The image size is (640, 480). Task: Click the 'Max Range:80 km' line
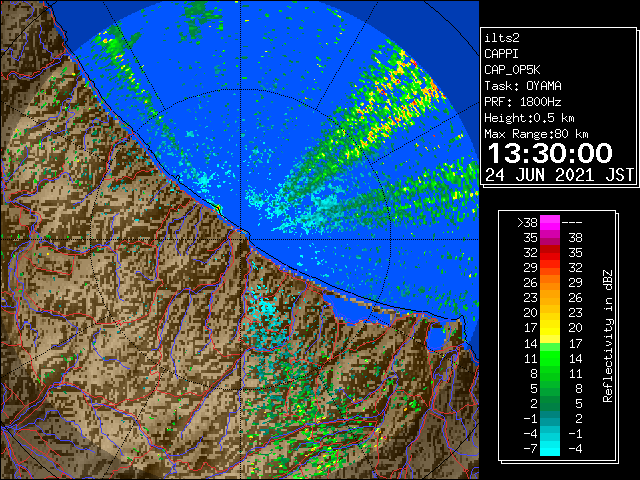pyautogui.click(x=536, y=134)
